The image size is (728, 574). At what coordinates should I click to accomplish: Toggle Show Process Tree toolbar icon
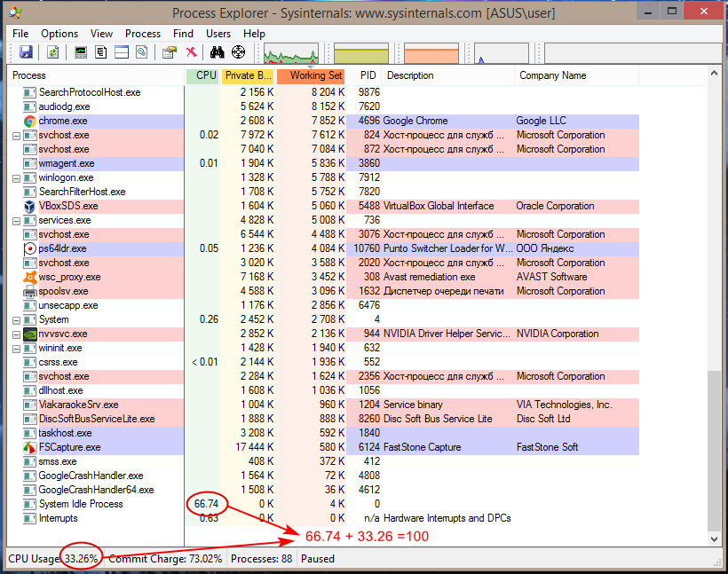[101, 53]
